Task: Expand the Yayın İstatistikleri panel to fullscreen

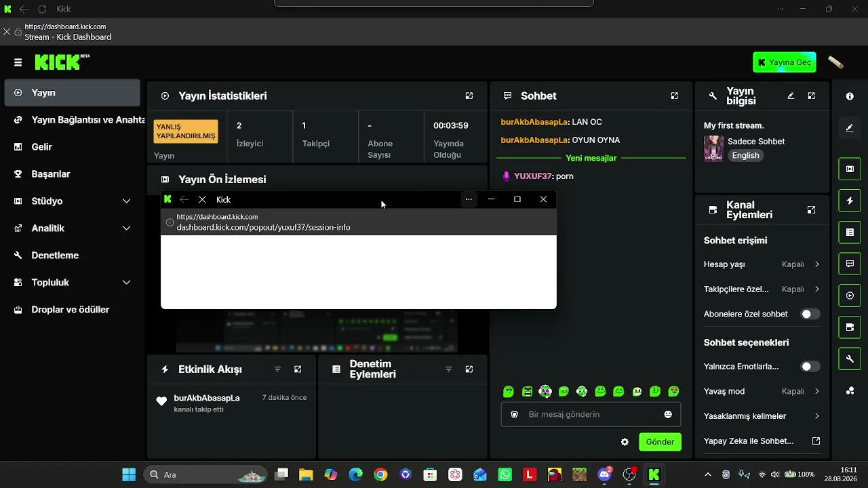Action: click(x=469, y=96)
